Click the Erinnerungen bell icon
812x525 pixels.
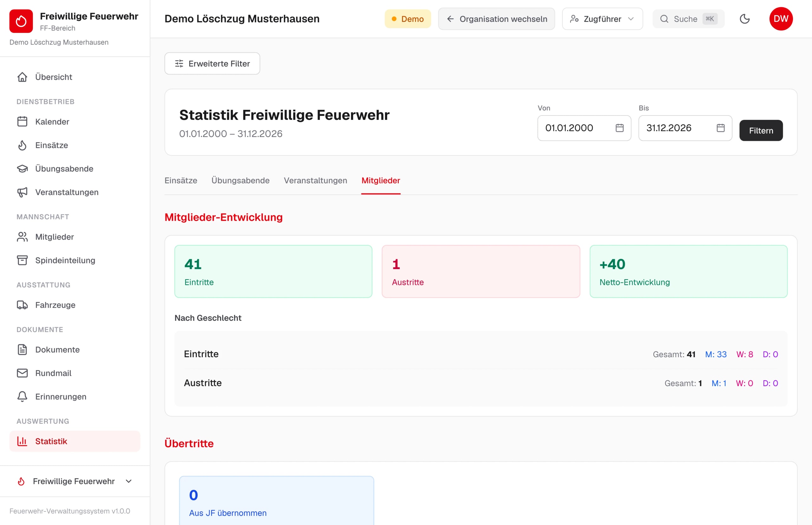(23, 397)
